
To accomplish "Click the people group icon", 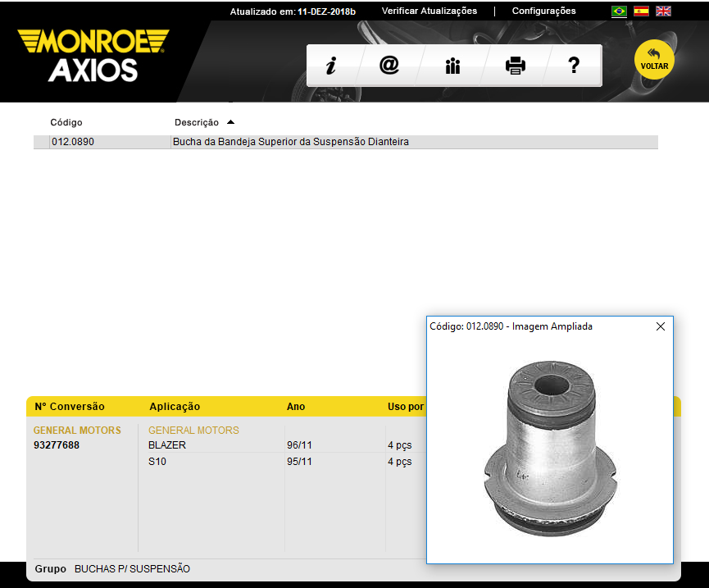I will [x=452, y=66].
